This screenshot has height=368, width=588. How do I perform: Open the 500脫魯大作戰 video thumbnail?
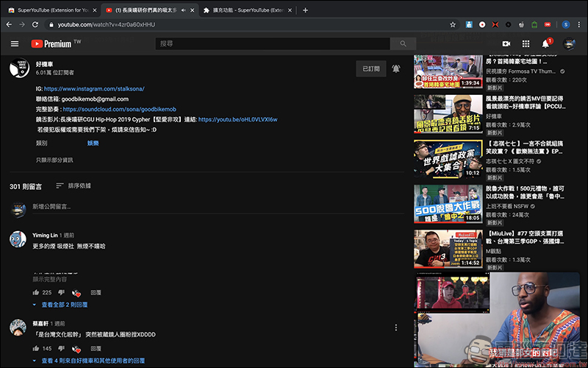(448, 204)
